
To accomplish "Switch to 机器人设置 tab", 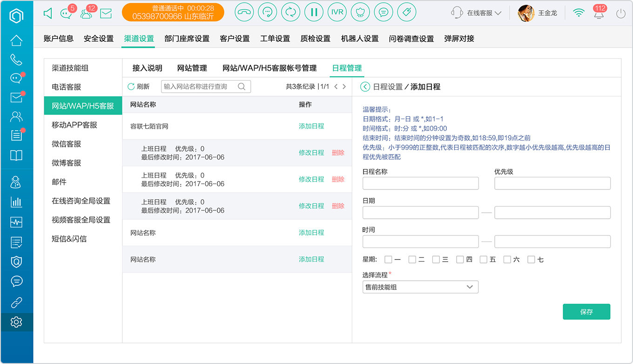I will (360, 39).
